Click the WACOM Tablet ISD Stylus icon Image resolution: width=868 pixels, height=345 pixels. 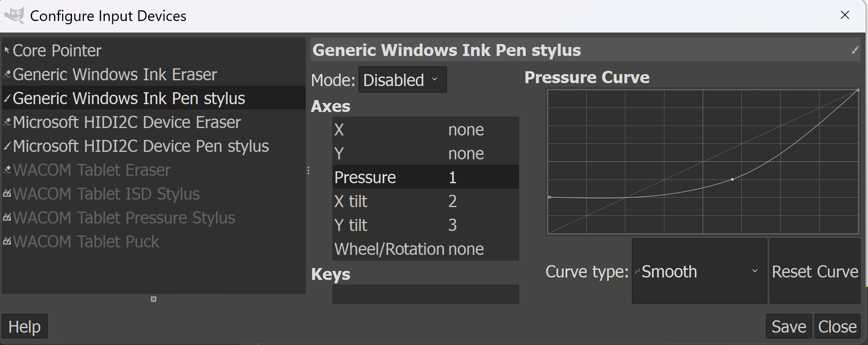point(7,193)
